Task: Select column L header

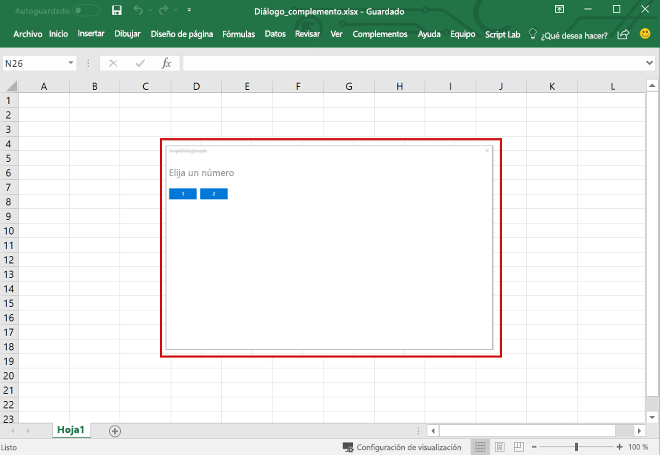Action: click(x=612, y=86)
